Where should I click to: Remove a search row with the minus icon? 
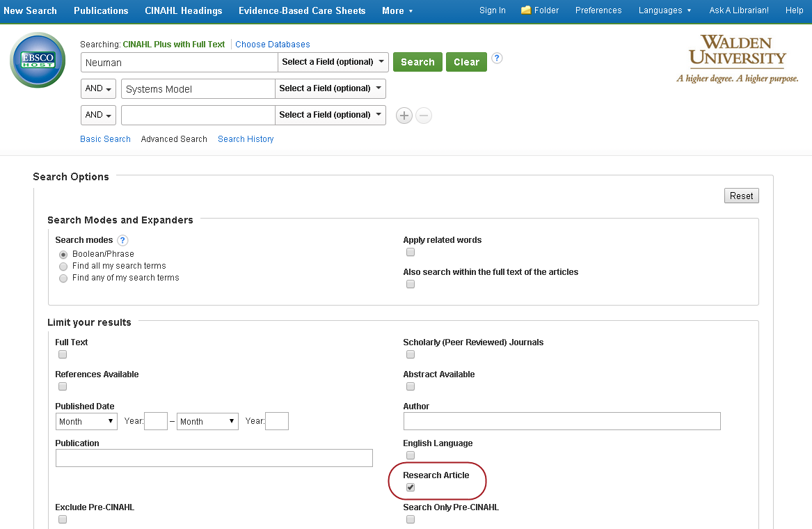pyautogui.click(x=424, y=116)
